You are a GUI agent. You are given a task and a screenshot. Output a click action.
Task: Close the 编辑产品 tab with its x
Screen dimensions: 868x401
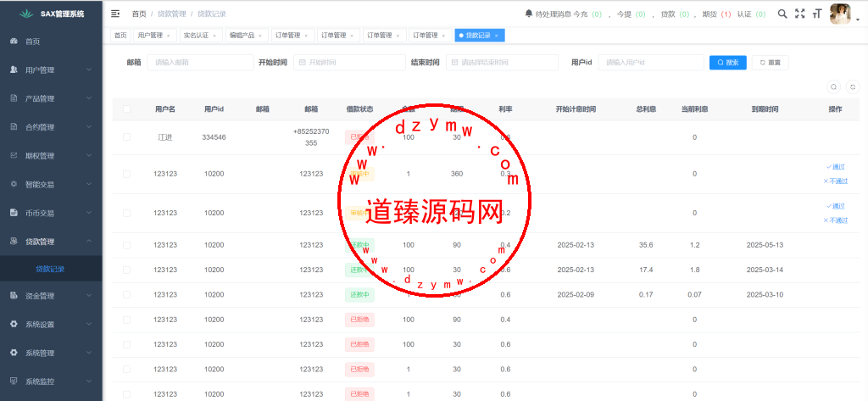(260, 36)
